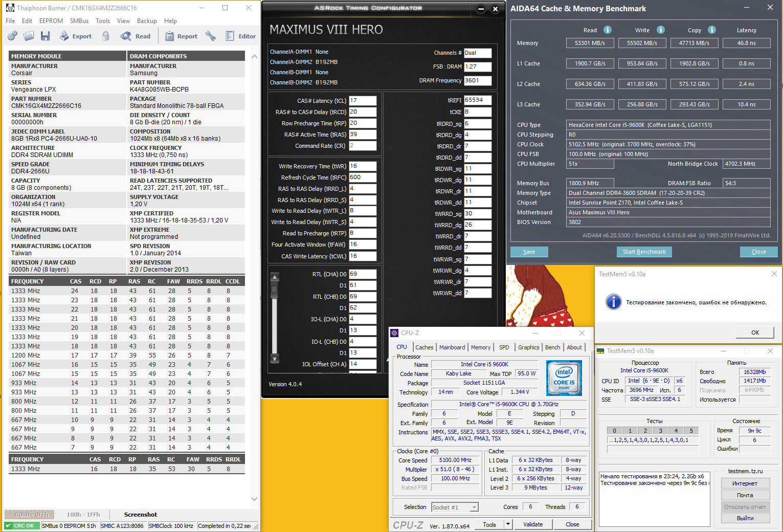Select the 100h - 1FFh hex range tab

click(83, 515)
